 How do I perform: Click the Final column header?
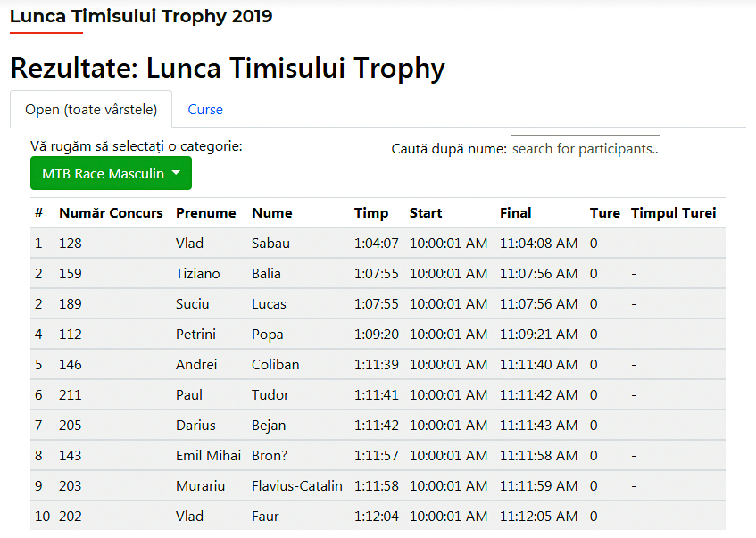pyautogui.click(x=515, y=213)
